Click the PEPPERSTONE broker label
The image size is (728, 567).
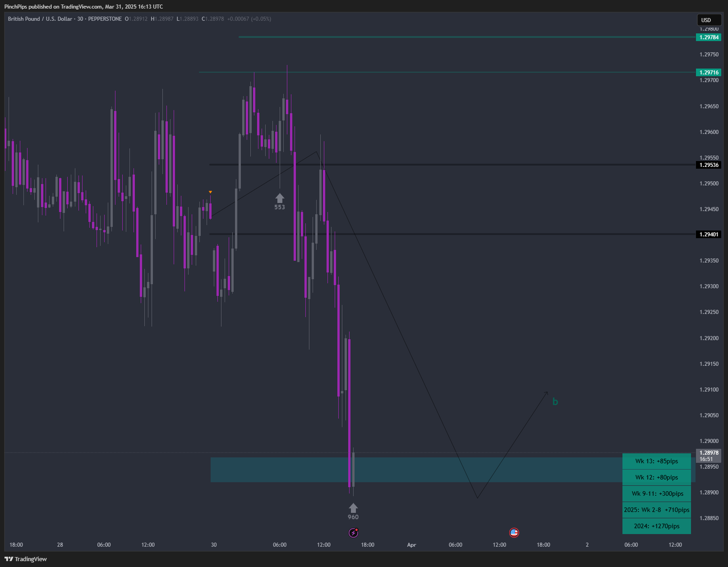pos(105,19)
